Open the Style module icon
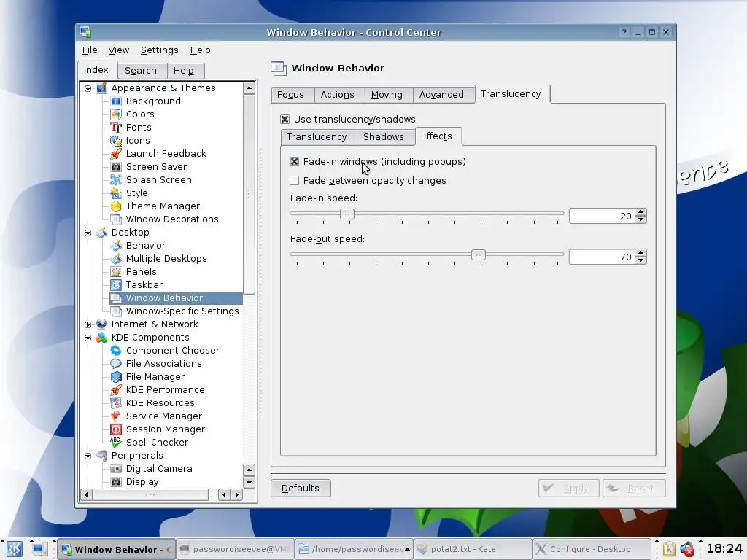Image resolution: width=747 pixels, height=560 pixels. click(116, 192)
